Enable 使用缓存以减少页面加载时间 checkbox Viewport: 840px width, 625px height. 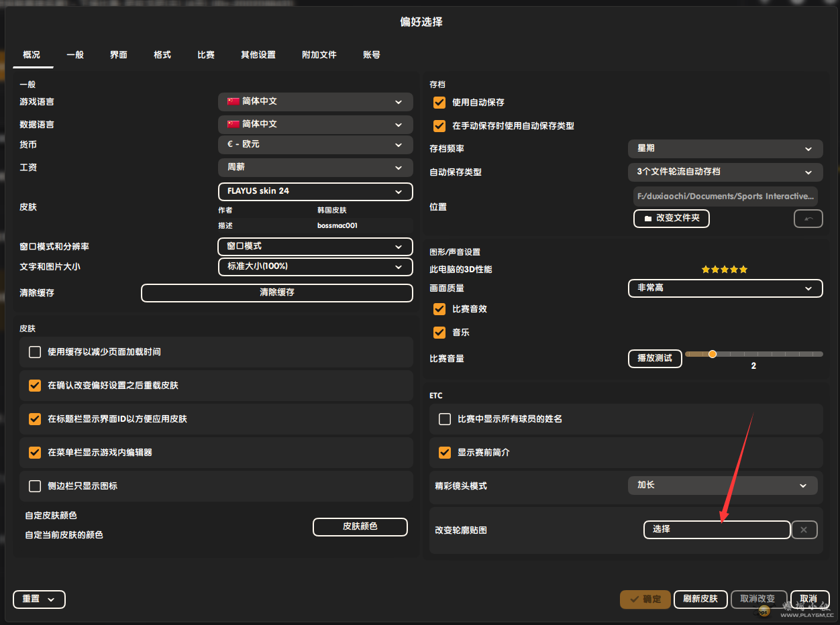click(x=35, y=352)
